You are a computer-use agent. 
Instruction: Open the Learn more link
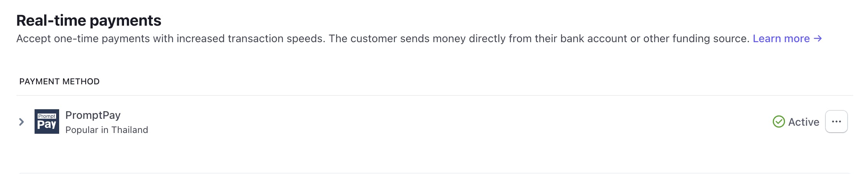click(x=781, y=39)
